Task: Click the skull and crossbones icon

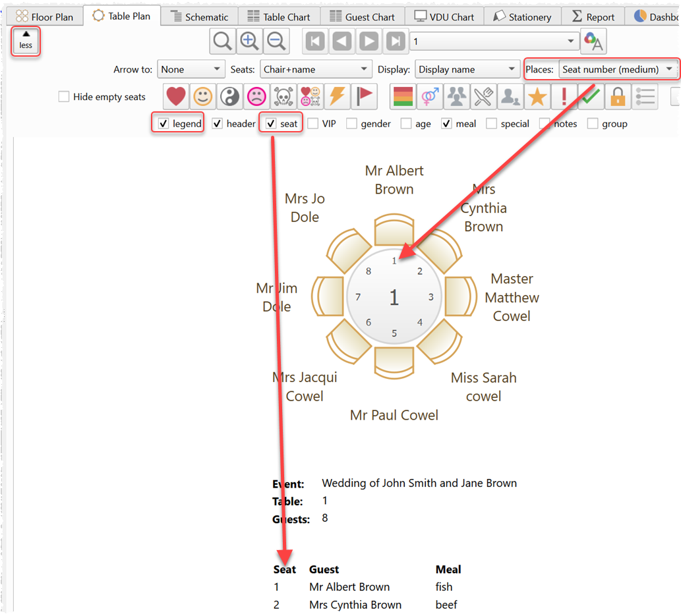Action: 283,97
